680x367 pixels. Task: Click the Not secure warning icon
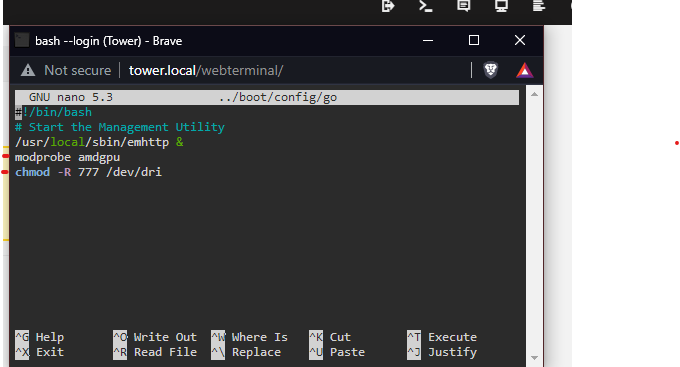click(28, 70)
